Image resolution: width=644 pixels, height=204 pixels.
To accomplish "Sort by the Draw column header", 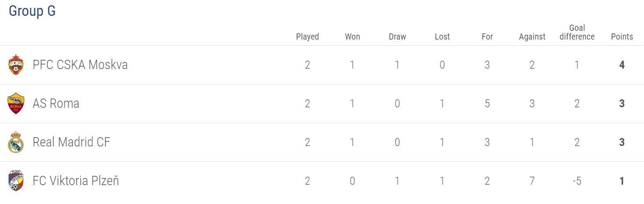I will 397,36.
